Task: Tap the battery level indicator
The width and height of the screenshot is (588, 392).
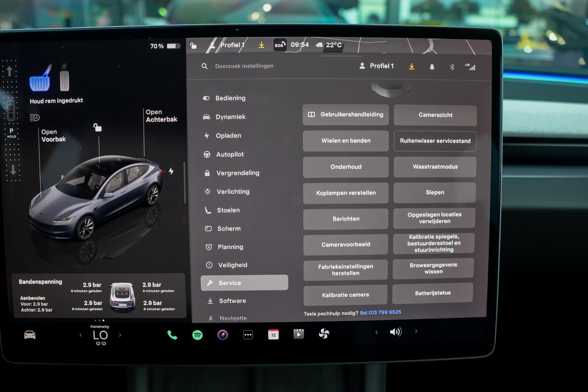Action: click(x=165, y=46)
